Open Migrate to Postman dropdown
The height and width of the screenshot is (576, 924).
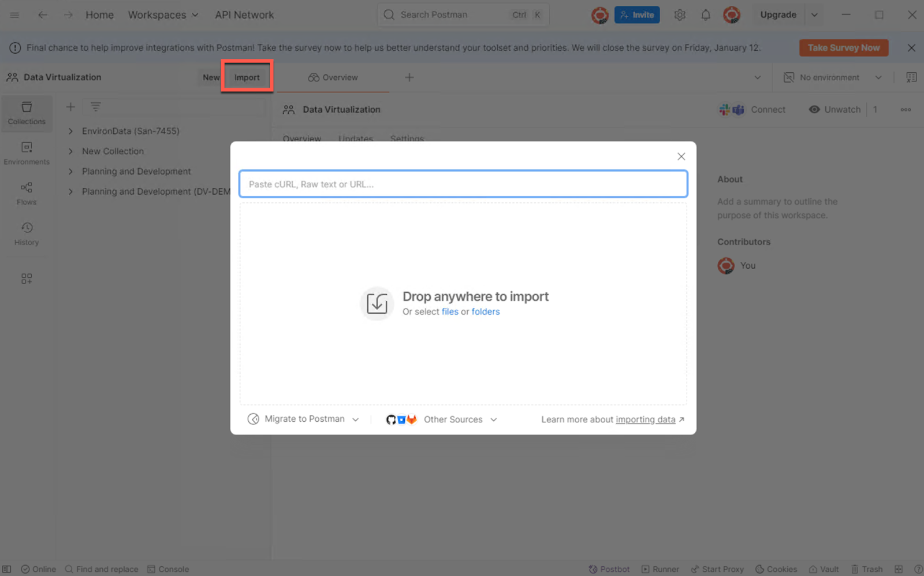[x=303, y=419]
